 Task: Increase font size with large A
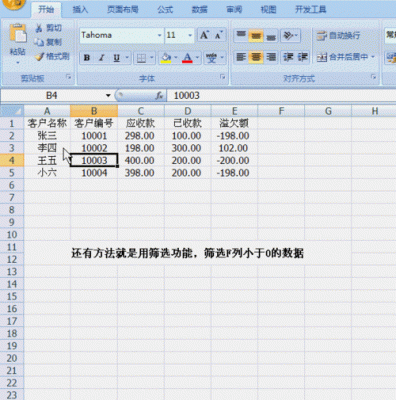[x=204, y=35]
